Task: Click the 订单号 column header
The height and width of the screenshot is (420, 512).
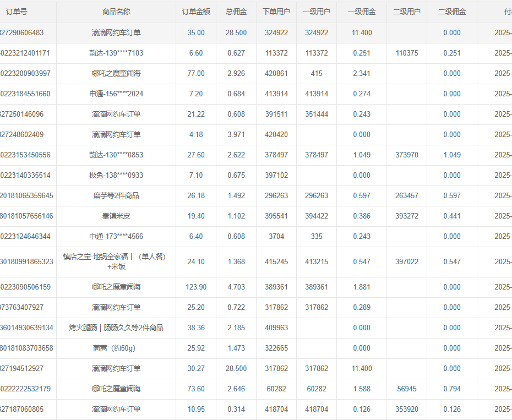Action: (x=17, y=12)
